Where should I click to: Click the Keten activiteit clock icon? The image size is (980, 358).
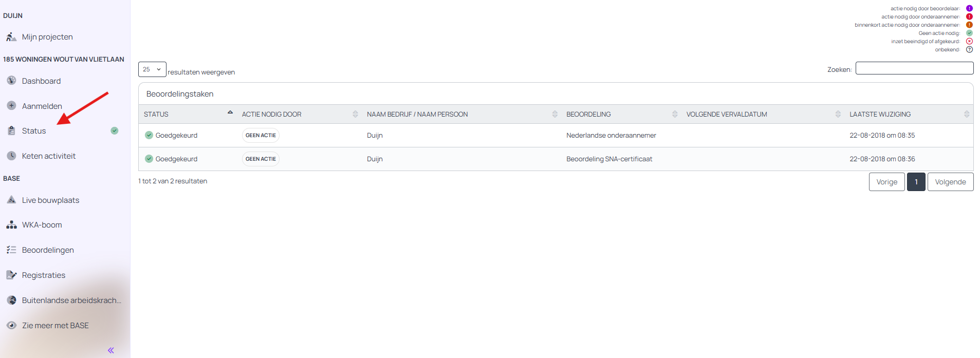point(11,156)
